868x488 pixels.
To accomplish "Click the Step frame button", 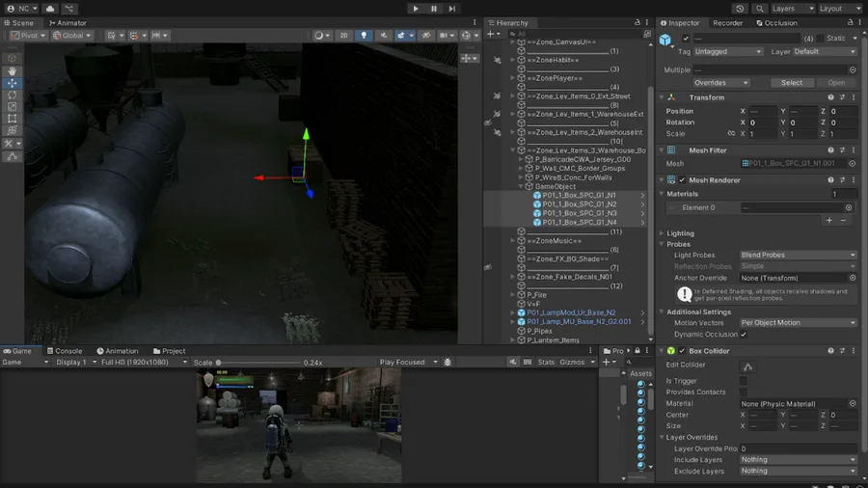I will 451,9.
